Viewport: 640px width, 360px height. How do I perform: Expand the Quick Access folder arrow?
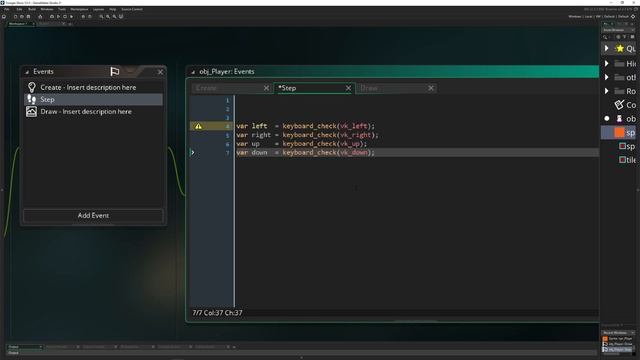607,48
